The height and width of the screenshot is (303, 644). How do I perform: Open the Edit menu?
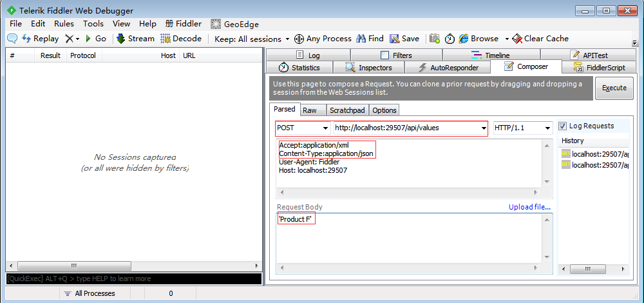[38, 24]
